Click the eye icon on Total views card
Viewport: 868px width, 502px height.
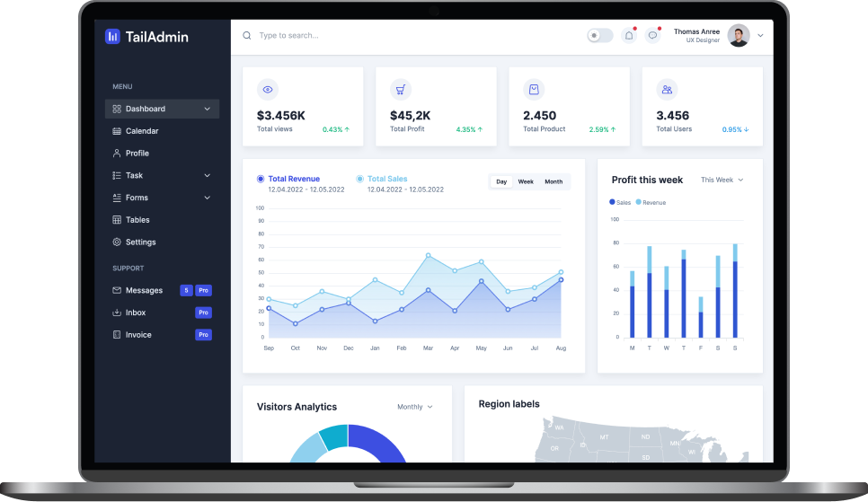[x=268, y=90]
